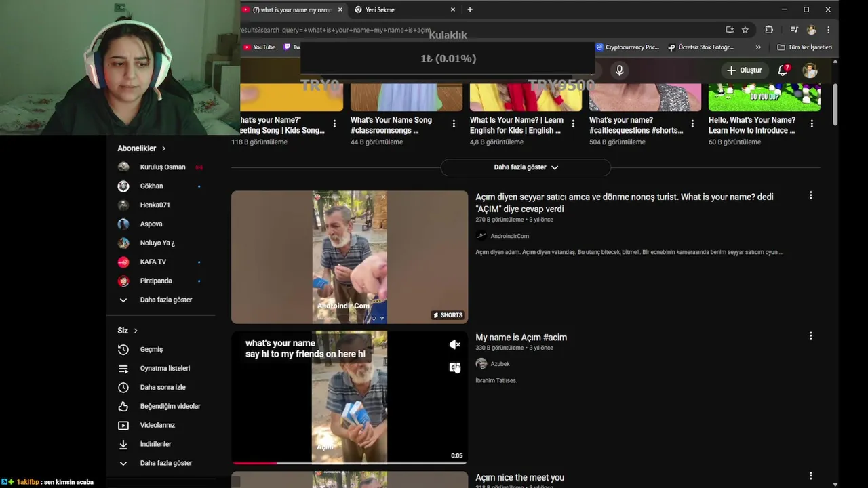Open the YouTube bookmark
868x488 pixels.
pos(259,47)
